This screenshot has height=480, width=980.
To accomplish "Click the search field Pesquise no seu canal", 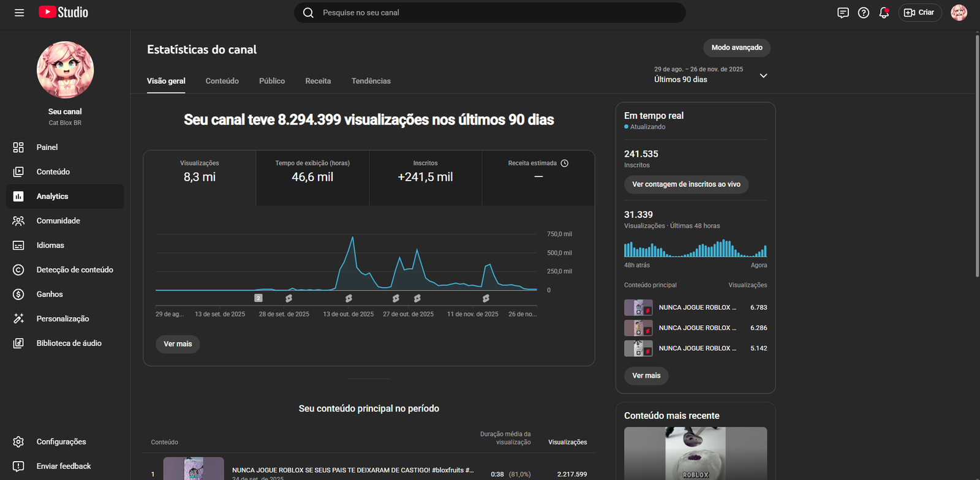I will coord(490,13).
